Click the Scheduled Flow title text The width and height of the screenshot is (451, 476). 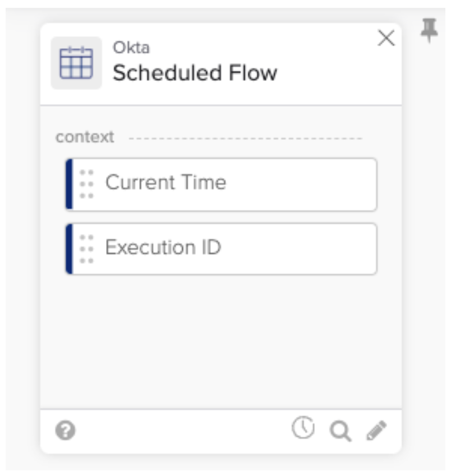click(195, 73)
